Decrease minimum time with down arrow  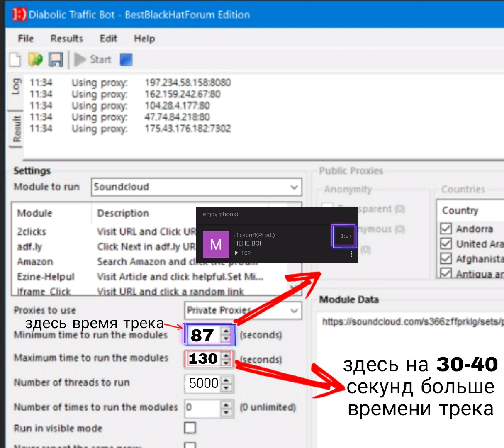tap(226, 339)
